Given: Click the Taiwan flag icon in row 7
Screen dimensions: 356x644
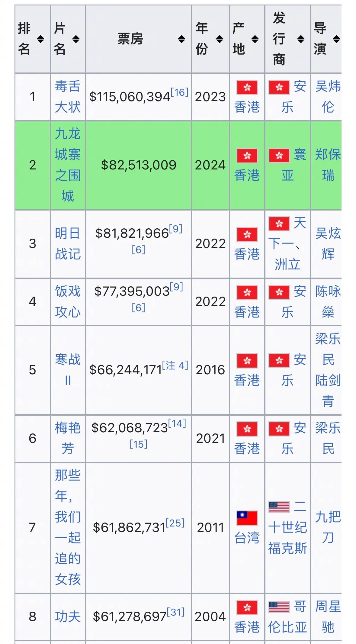Looking at the screenshot, I should [x=247, y=518].
